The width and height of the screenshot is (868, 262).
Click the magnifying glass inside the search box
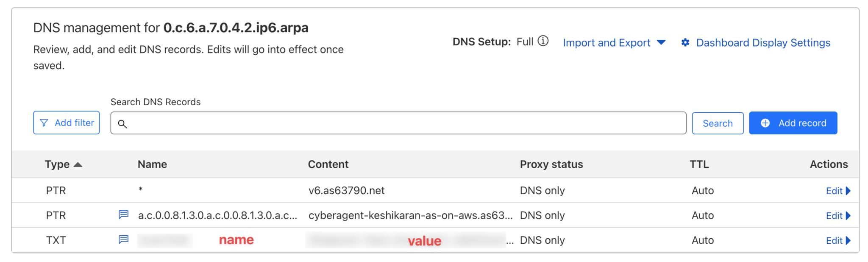click(x=123, y=124)
